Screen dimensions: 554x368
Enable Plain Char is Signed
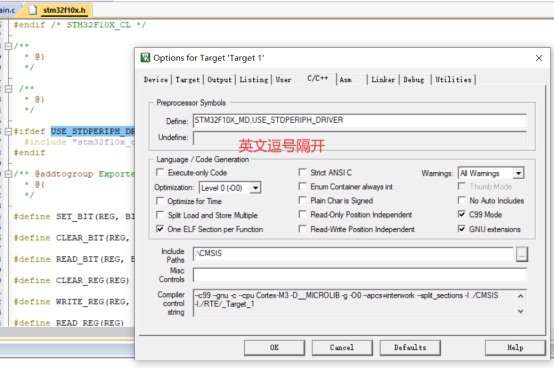point(302,200)
